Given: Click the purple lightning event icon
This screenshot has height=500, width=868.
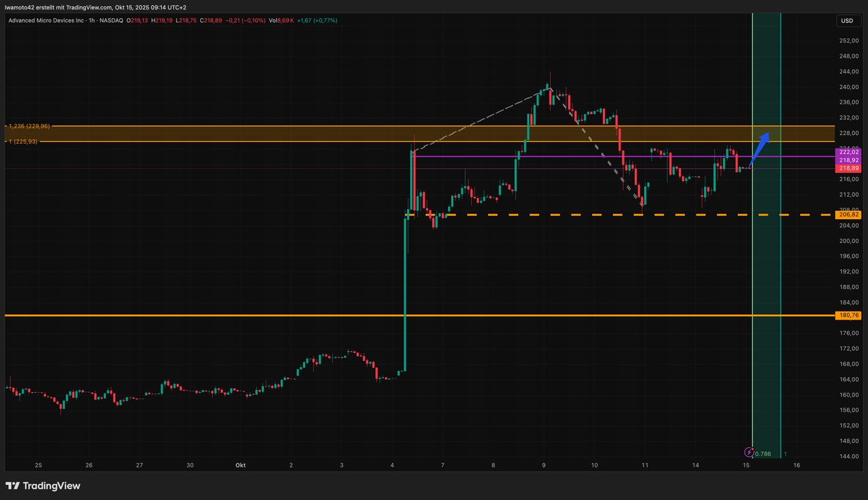Looking at the screenshot, I should (x=749, y=453).
